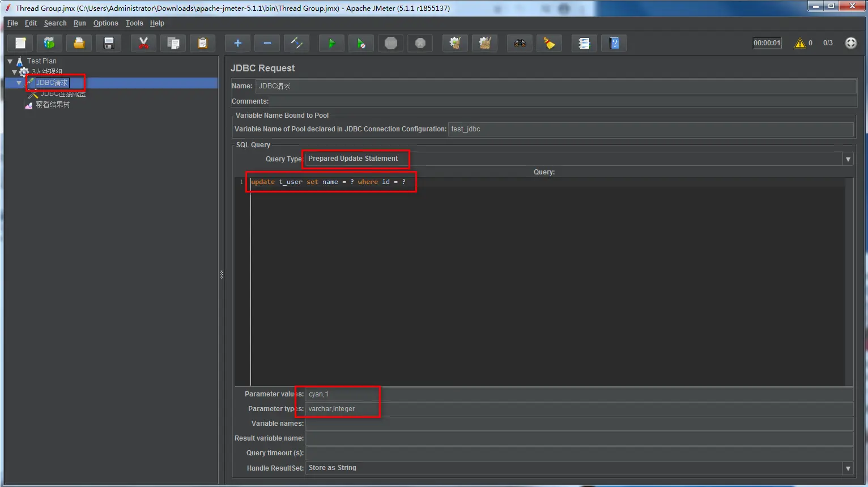Viewport: 868px width, 487px height.
Task: Cut selected element with scissors icon
Action: click(x=143, y=43)
